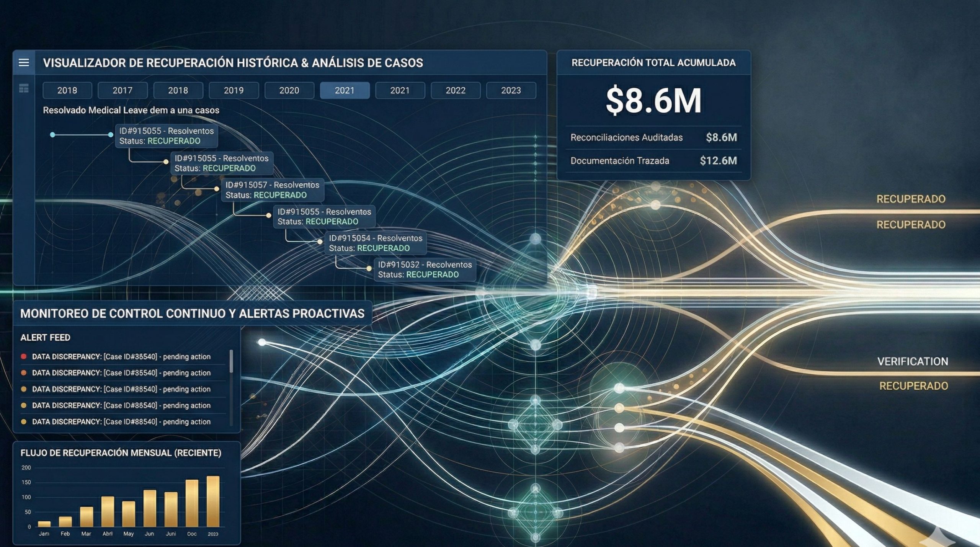Viewport: 980px width, 547px height.
Task: Select the 2020 year tab
Action: pos(289,90)
